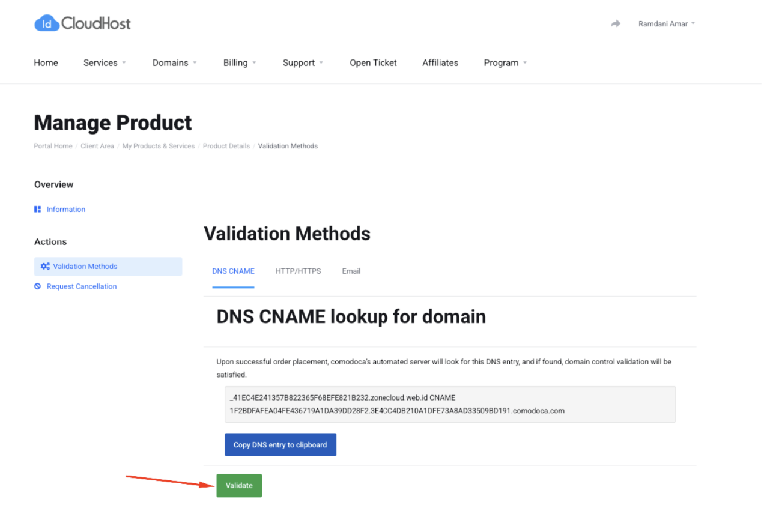770x532 pixels.
Task: Copy DNS entry to clipboard
Action: point(280,445)
